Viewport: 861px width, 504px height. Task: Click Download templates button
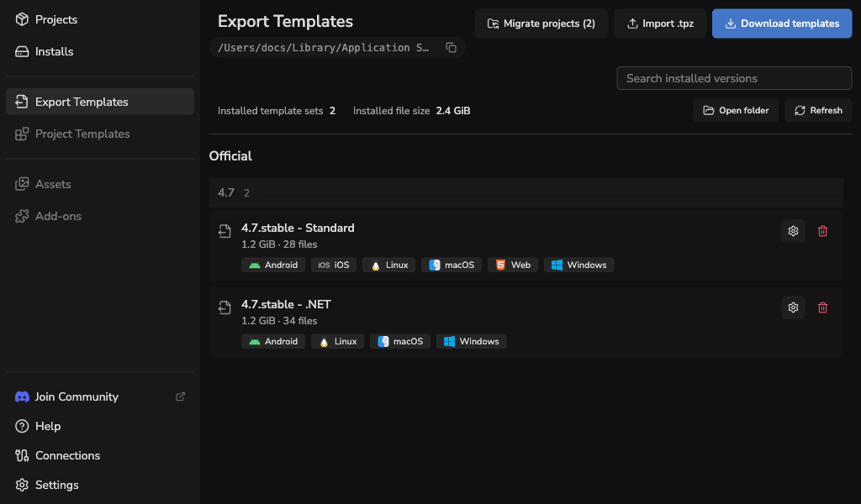coord(782,24)
